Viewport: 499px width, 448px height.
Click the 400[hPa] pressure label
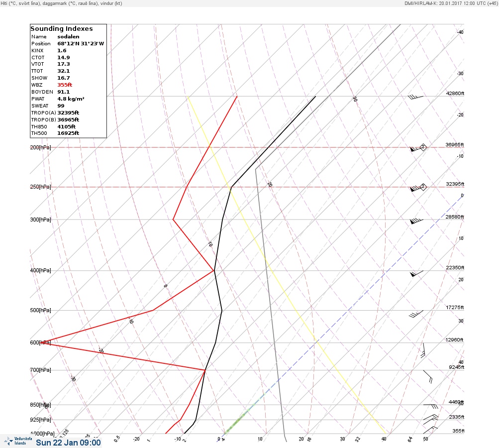pos(40,270)
